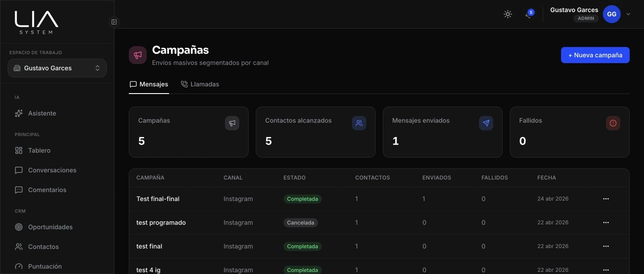Image resolution: width=644 pixels, height=274 pixels.
Task: Expand the Gustavo Garces workspace selector
Action: pyautogui.click(x=57, y=68)
